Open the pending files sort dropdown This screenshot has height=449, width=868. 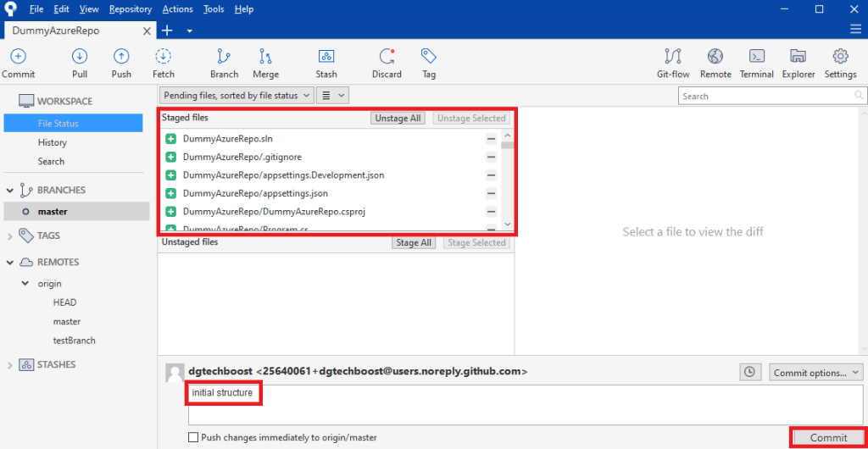pyautogui.click(x=237, y=96)
